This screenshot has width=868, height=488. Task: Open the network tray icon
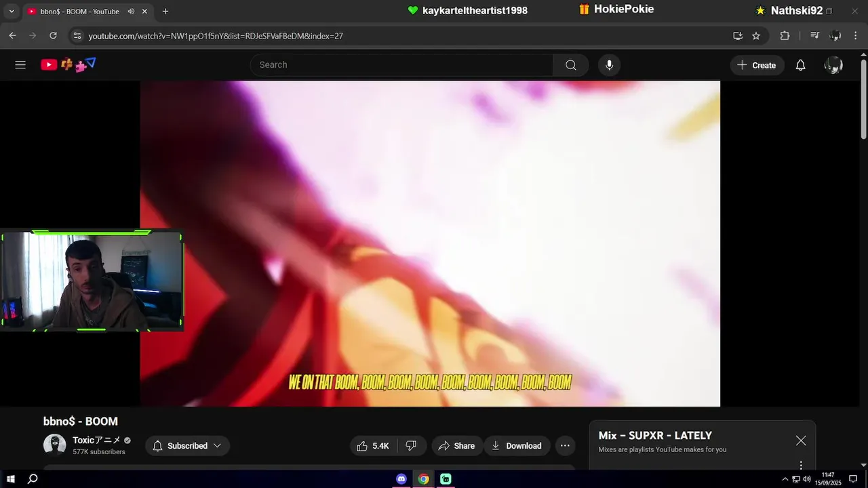click(x=796, y=479)
